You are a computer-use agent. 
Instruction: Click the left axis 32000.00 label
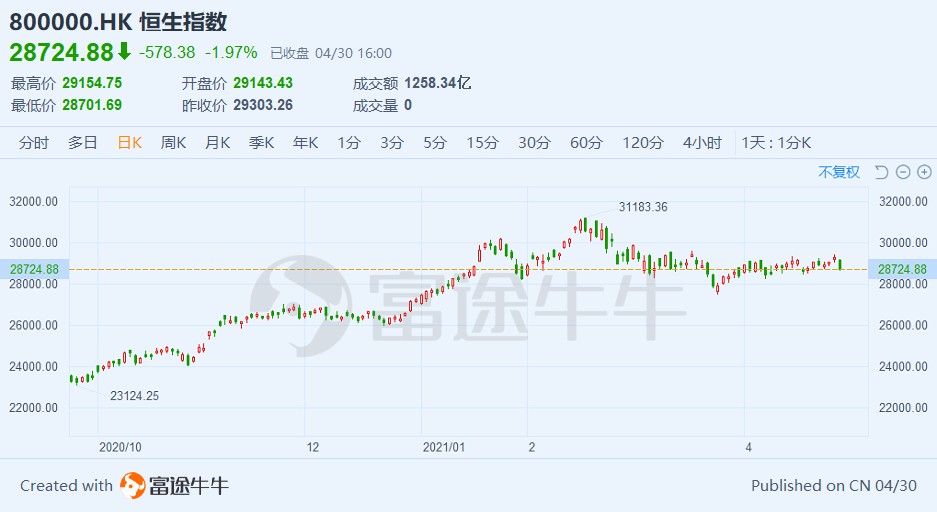click(33, 201)
